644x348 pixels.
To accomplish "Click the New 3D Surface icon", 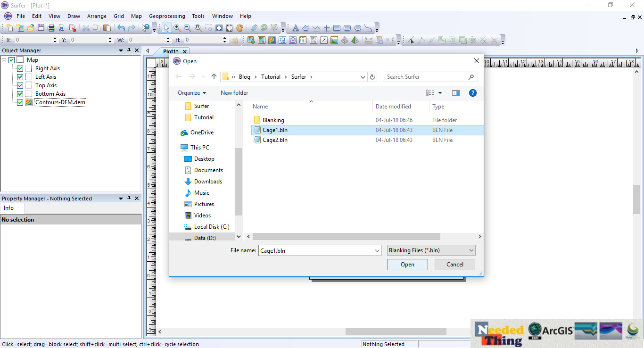I will coord(355,40).
